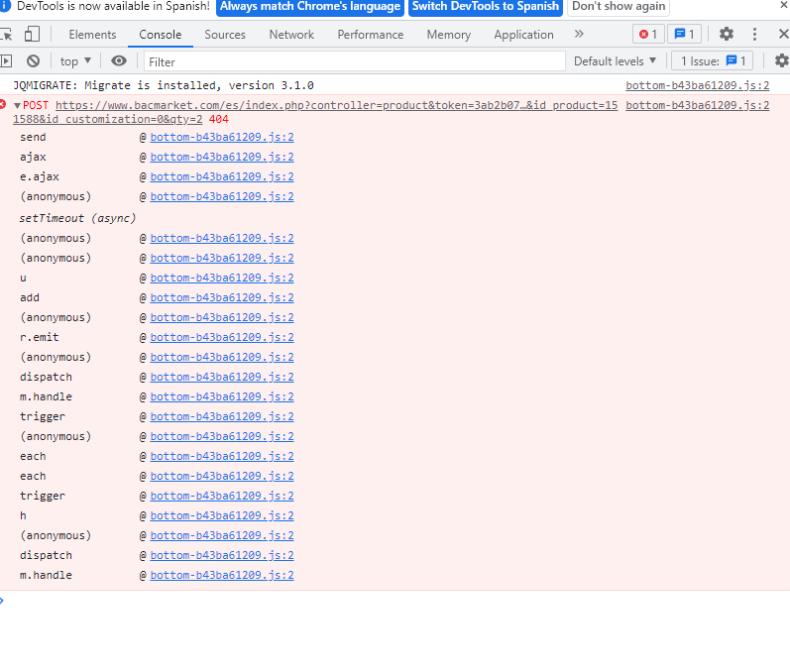
Task: Toggle the device toolbar icon
Action: [x=32, y=35]
